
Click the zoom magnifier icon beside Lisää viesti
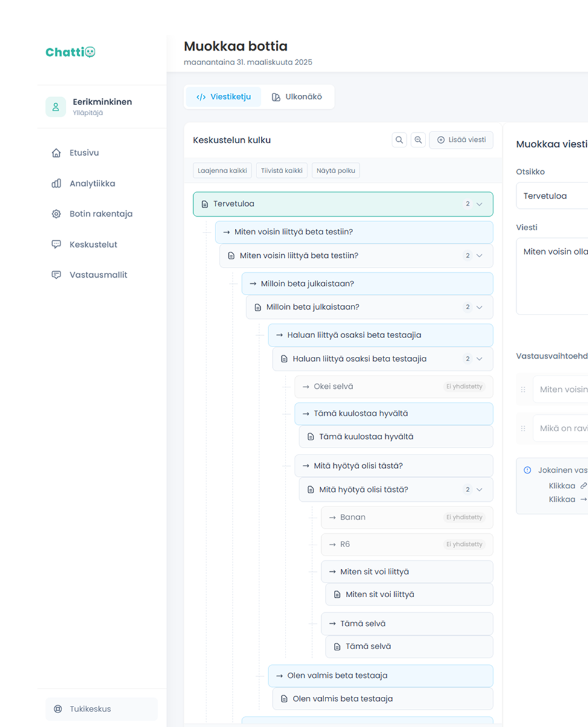click(418, 140)
